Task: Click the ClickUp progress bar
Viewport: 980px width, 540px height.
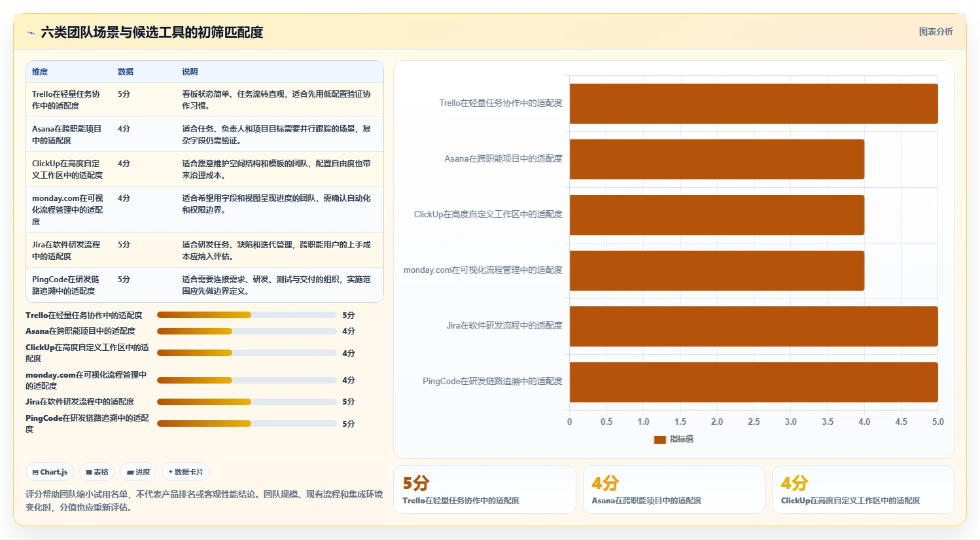Action: [247, 353]
